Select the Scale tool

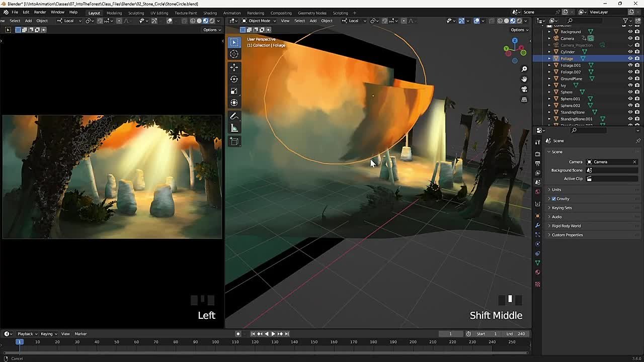click(234, 91)
